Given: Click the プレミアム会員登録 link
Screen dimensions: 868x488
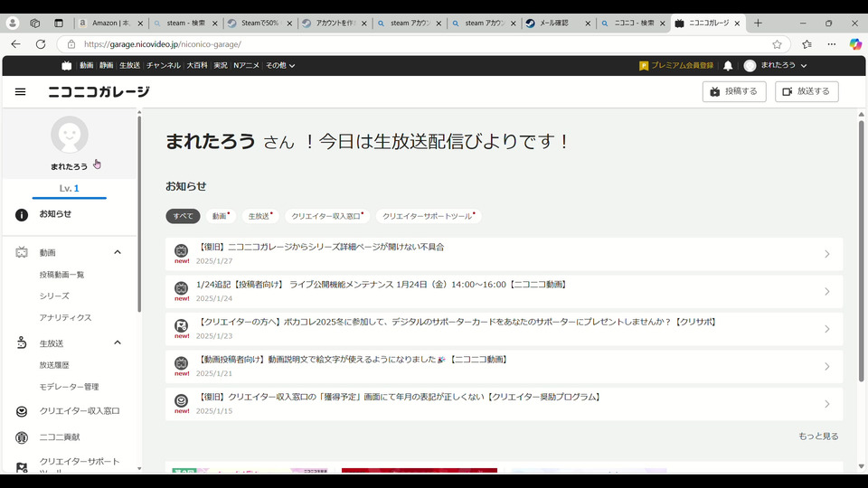Looking at the screenshot, I should pyautogui.click(x=676, y=65).
